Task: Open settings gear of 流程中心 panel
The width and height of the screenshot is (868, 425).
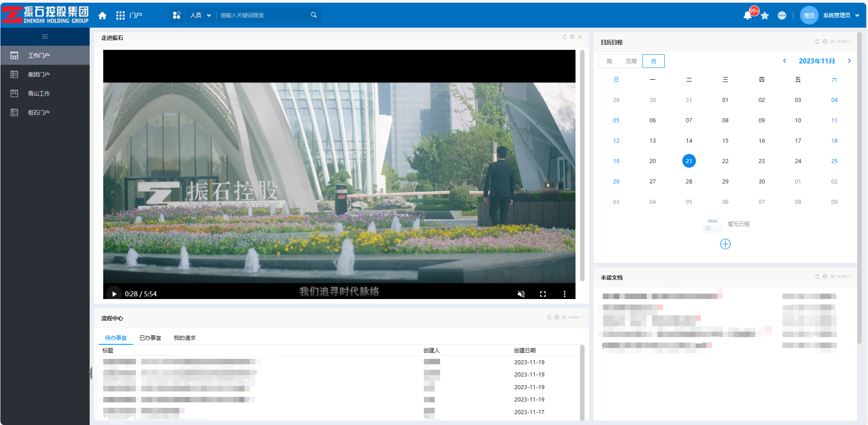Action: pyautogui.click(x=557, y=318)
